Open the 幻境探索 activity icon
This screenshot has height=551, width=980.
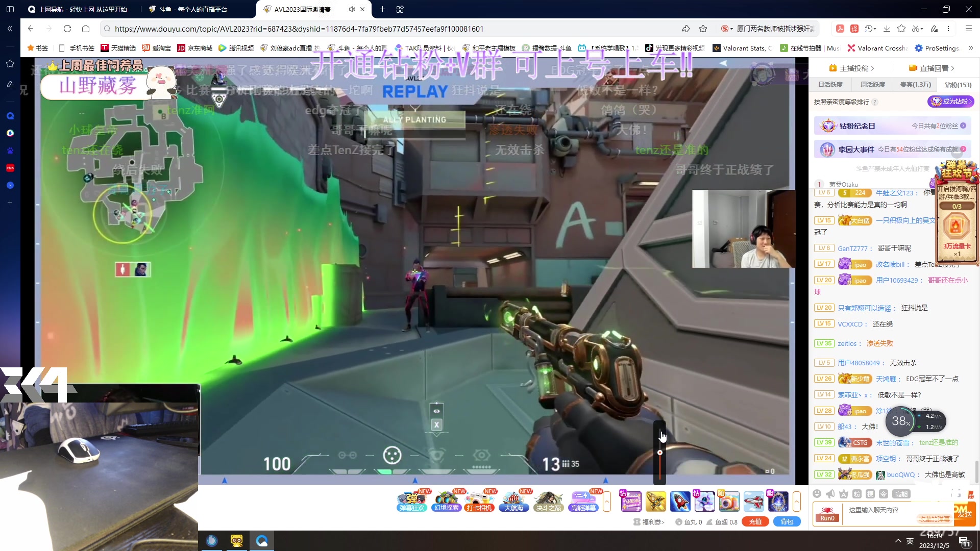coord(446,501)
